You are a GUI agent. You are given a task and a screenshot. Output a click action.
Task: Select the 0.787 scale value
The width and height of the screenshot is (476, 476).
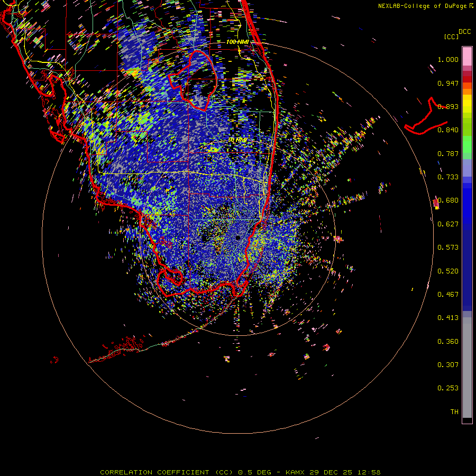[x=448, y=153]
